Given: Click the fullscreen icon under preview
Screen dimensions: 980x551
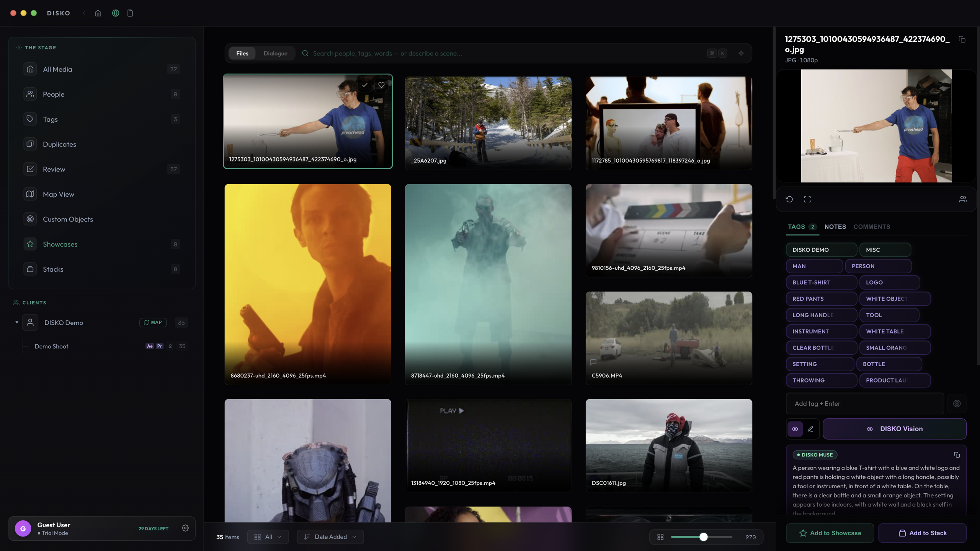Looking at the screenshot, I should tap(807, 199).
